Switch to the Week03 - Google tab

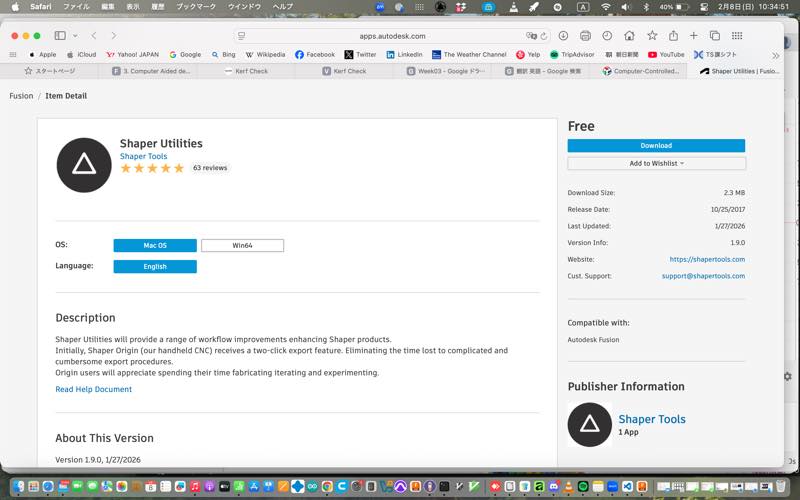pyautogui.click(x=445, y=71)
